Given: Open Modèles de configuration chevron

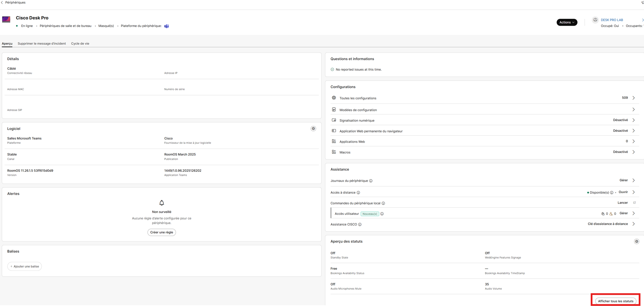Looking at the screenshot, I should [x=633, y=110].
